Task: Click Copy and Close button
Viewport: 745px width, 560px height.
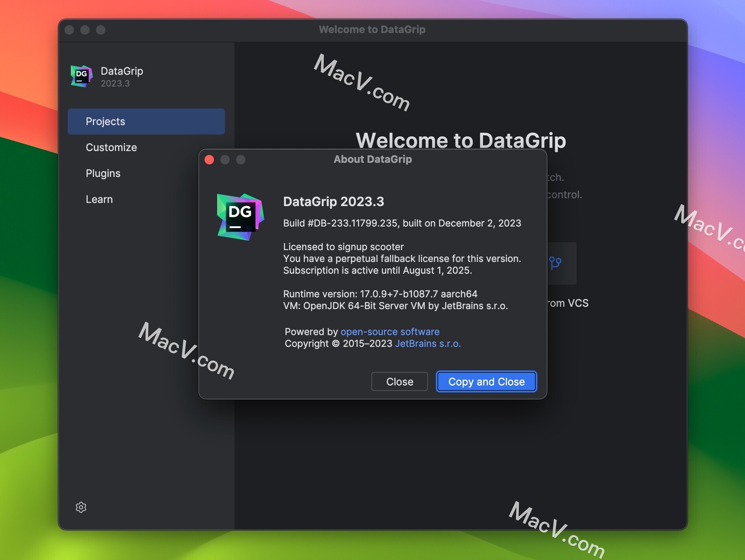Action: (x=487, y=381)
